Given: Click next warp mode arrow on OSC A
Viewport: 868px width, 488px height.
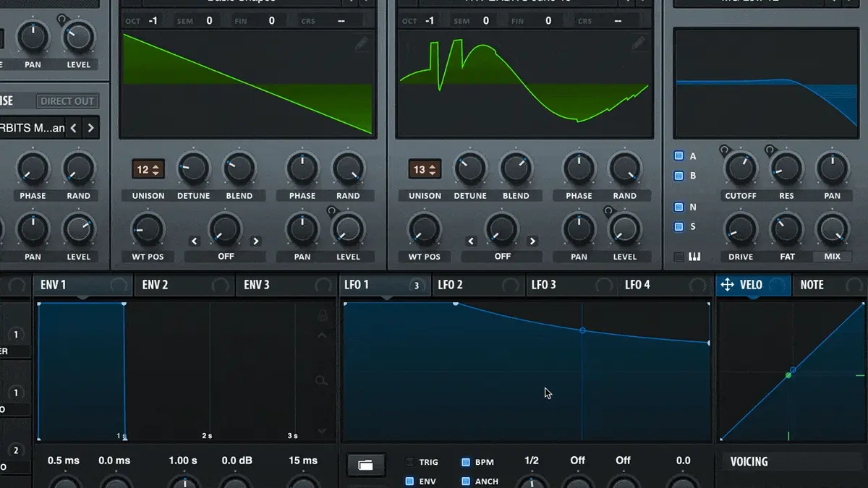Looking at the screenshot, I should point(255,241).
